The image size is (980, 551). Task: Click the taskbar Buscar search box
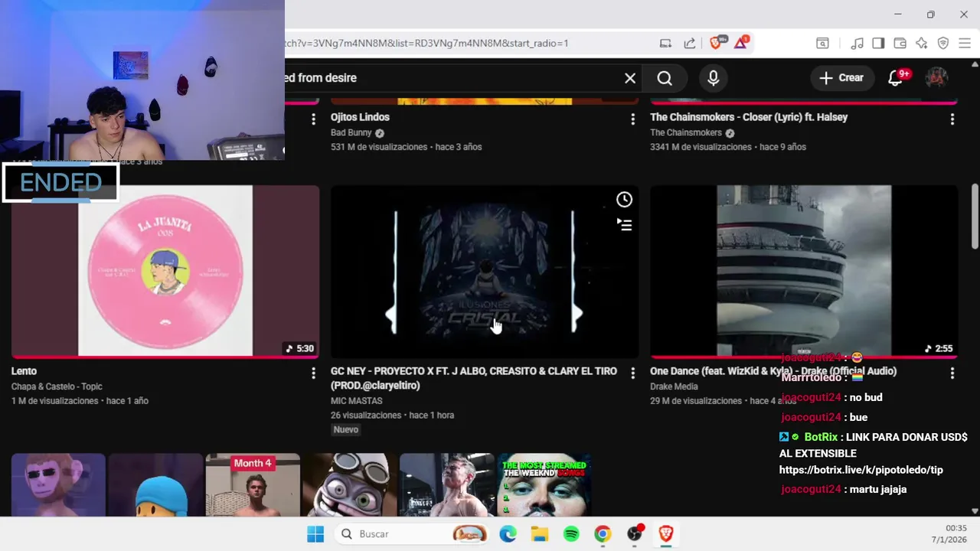[x=412, y=534]
